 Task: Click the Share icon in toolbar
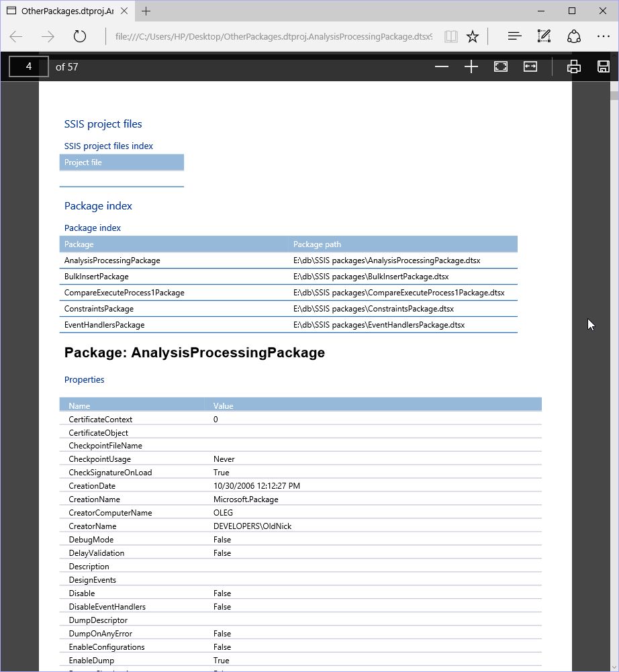pos(574,36)
